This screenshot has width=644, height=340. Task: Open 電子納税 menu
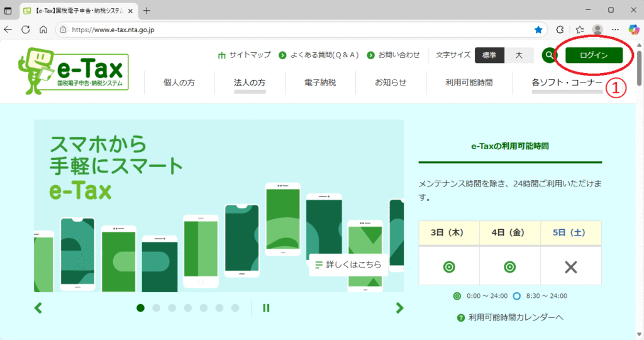pos(320,82)
